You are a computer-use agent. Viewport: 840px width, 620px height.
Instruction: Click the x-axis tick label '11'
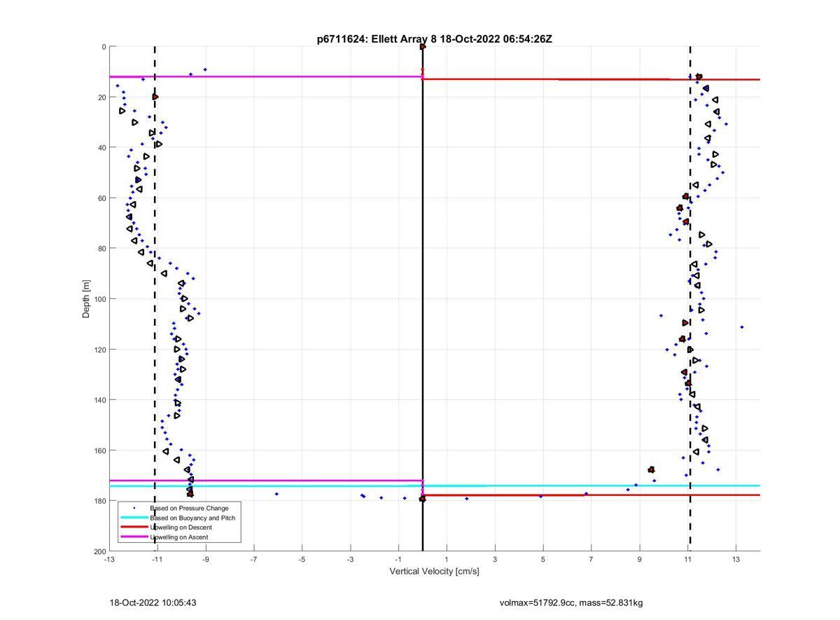click(x=687, y=560)
